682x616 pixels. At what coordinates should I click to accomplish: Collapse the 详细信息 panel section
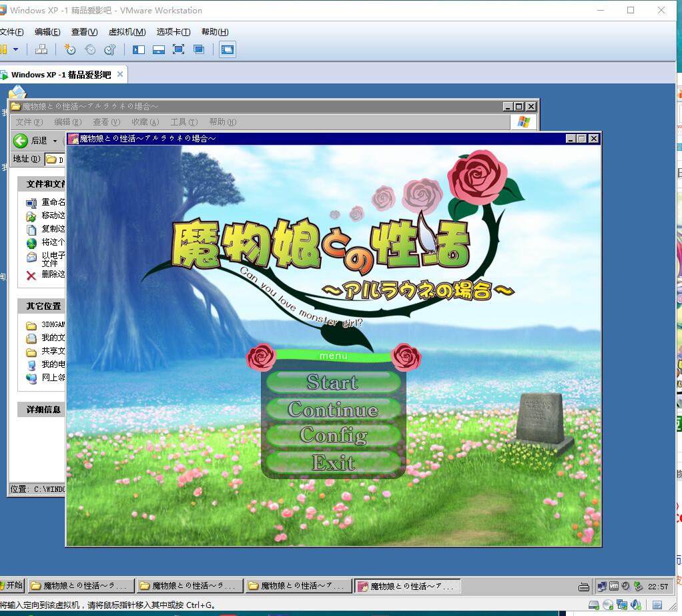pyautogui.click(x=43, y=409)
